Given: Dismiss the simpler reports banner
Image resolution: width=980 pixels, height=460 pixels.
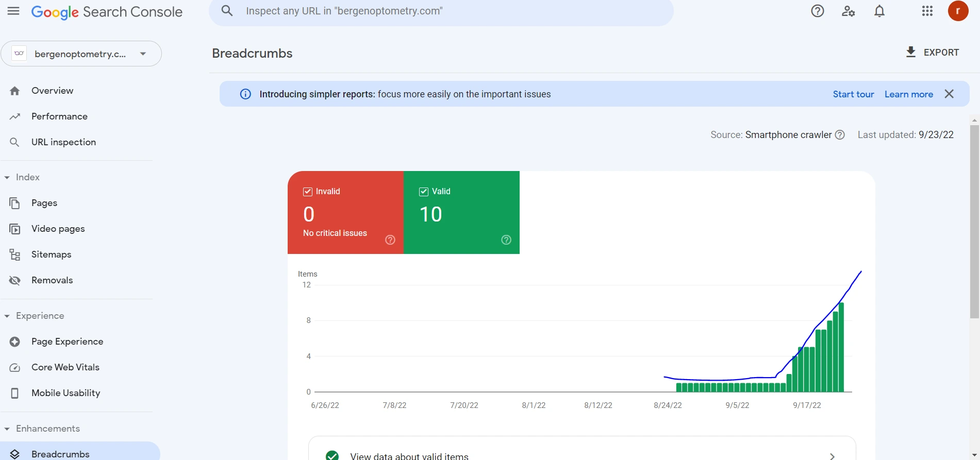Looking at the screenshot, I should pos(949,94).
